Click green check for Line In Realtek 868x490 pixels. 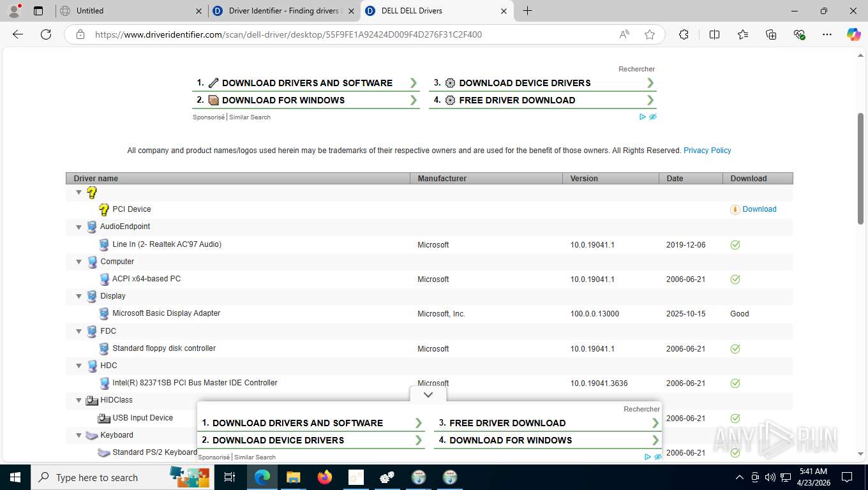pos(735,244)
